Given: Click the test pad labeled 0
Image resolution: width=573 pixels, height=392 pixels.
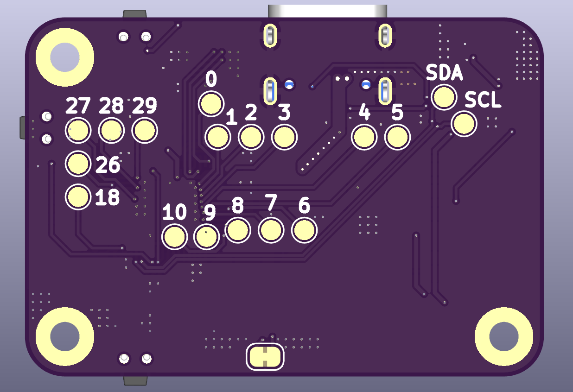Looking at the screenshot, I should (x=211, y=103).
